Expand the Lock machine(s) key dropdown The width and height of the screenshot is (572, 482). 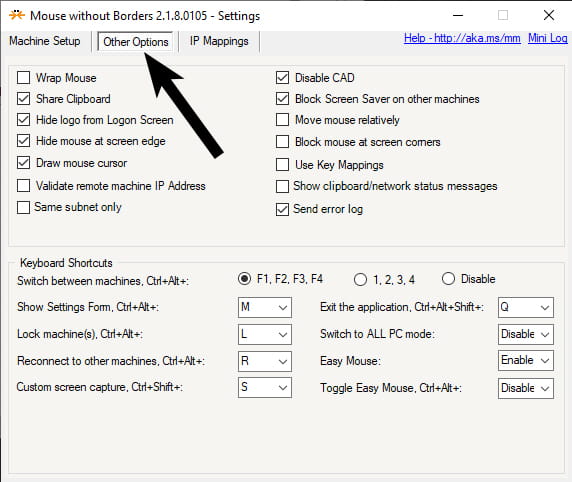(265, 334)
